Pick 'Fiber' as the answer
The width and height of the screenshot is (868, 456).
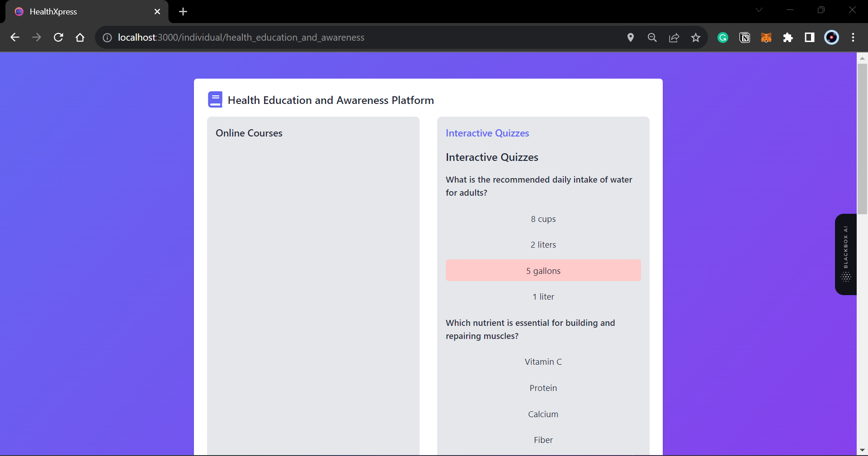pyautogui.click(x=543, y=440)
